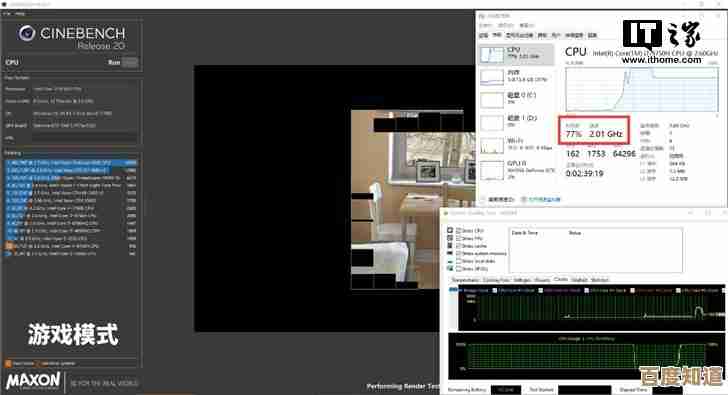Select the CPU item in the Task Manager sidebar

[x=517, y=54]
